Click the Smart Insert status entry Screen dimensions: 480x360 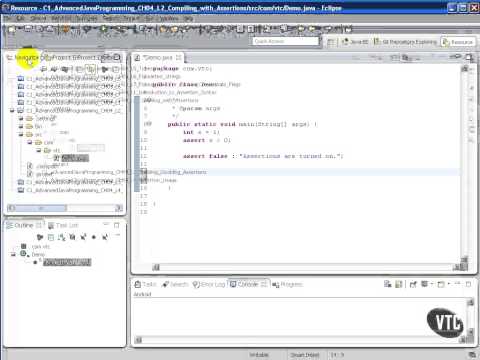305,355
